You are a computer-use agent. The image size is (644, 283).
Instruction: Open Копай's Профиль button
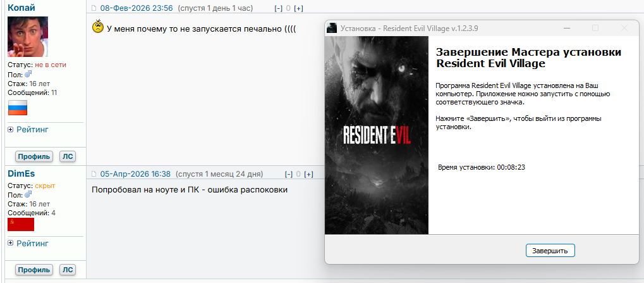(34, 156)
